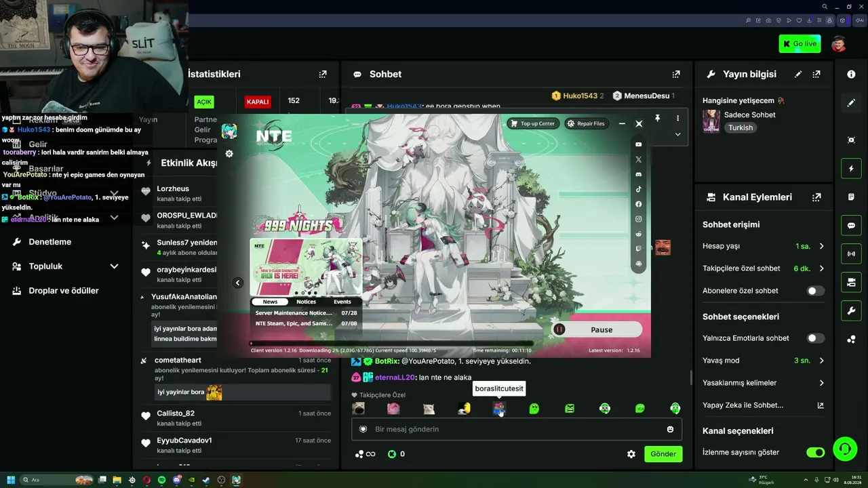Viewport: 868px width, 488px height.
Task: Open the Discord link in NTE launcher
Action: [639, 174]
